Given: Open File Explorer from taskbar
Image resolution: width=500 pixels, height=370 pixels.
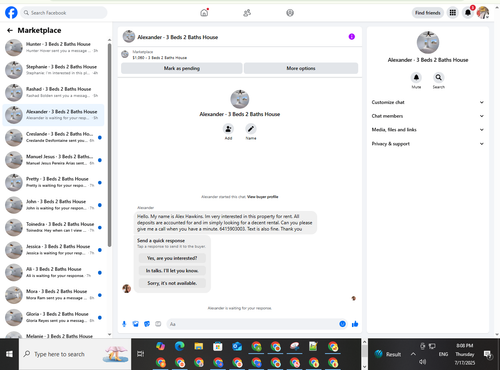Looking at the screenshot, I should pos(199,347).
